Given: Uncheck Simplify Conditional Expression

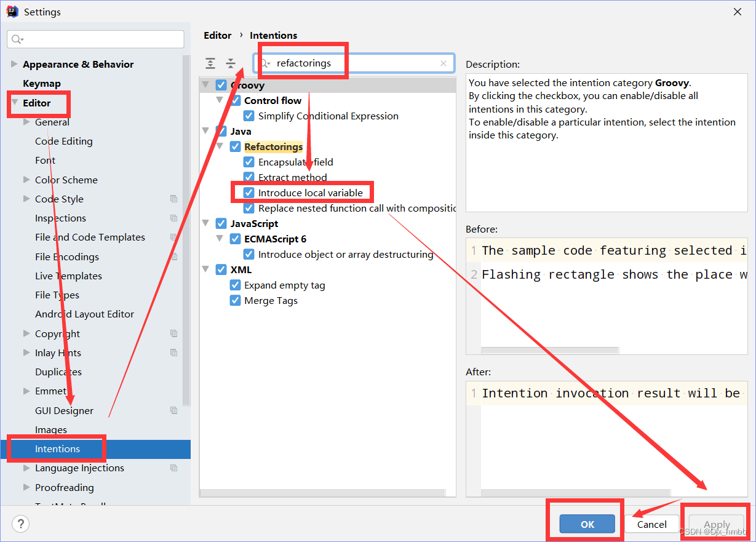Looking at the screenshot, I should (249, 116).
